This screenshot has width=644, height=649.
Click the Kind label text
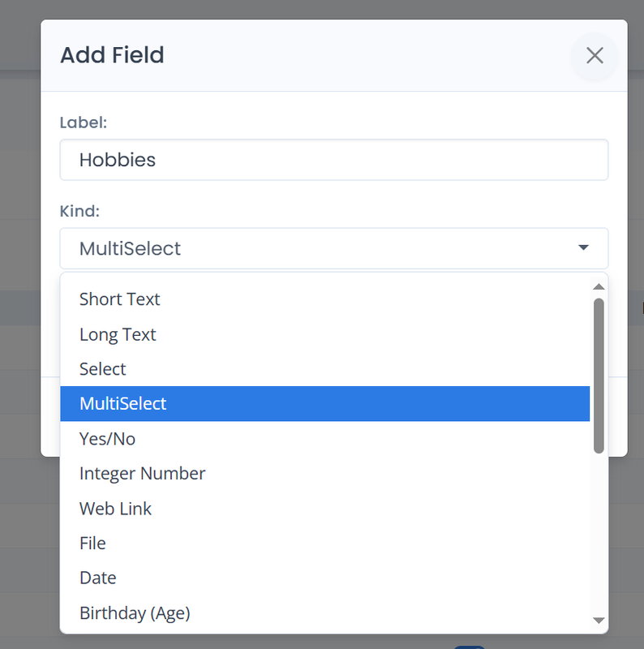[x=79, y=211]
